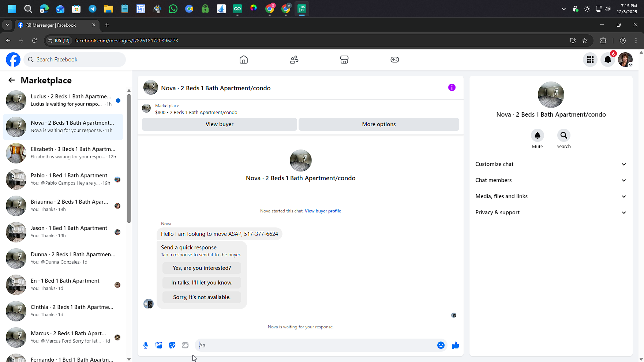Open Jason 1 Bed conversation
This screenshot has width=644, height=362.
pyautogui.click(x=63, y=232)
